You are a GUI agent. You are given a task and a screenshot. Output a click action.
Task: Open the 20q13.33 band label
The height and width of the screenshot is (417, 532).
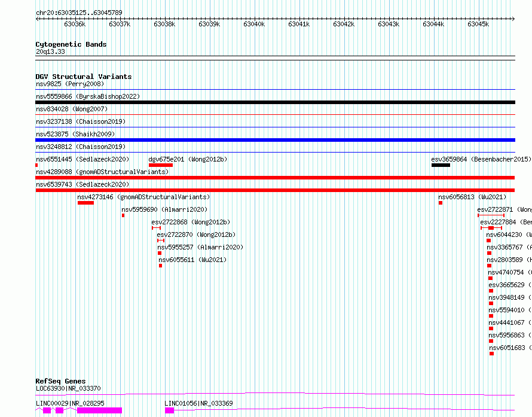click(x=50, y=51)
